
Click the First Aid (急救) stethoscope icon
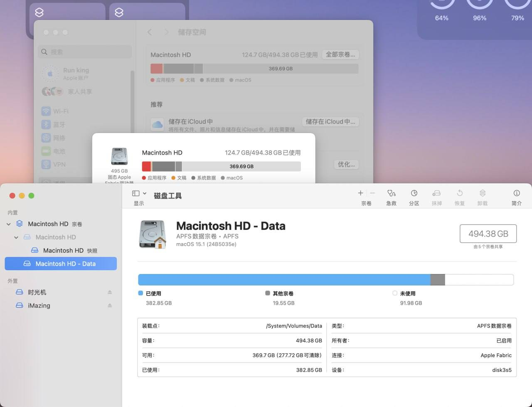(x=391, y=193)
